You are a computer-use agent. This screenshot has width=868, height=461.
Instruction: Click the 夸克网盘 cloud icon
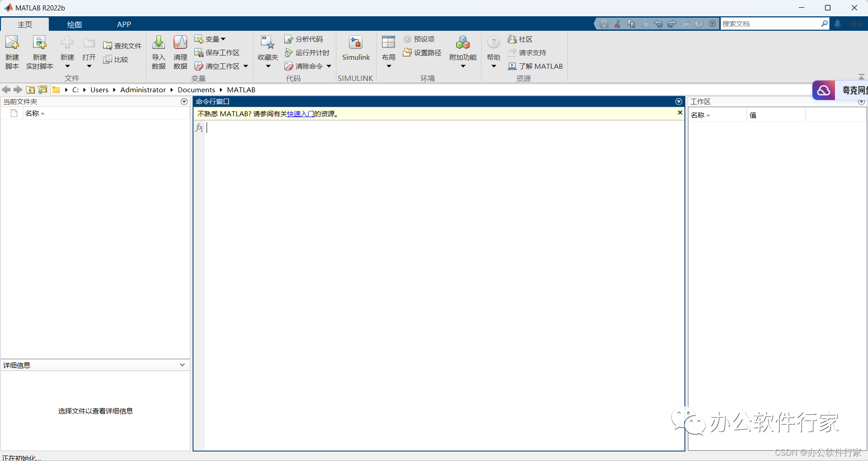click(824, 90)
